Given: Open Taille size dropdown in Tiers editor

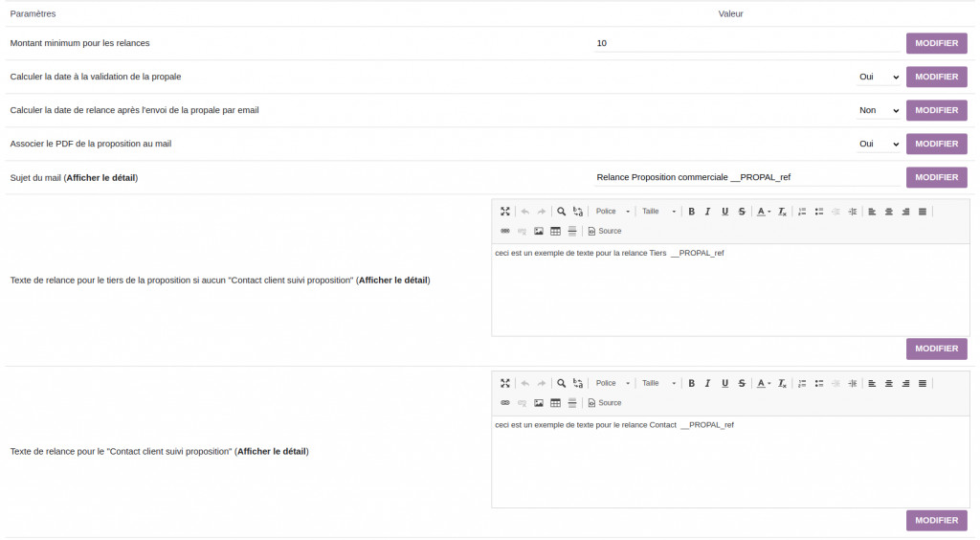Looking at the screenshot, I should click(658, 212).
